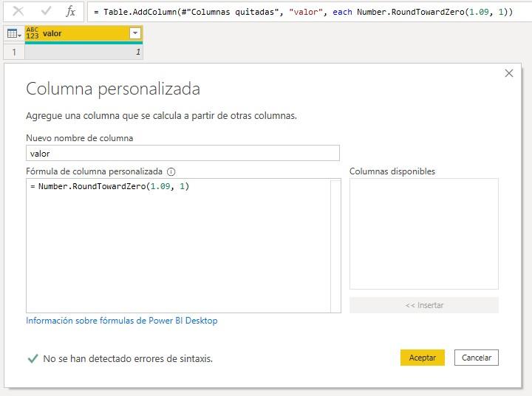Click the Nuevo nombre de columna field
This screenshot has width=532, height=396.
[x=183, y=153]
